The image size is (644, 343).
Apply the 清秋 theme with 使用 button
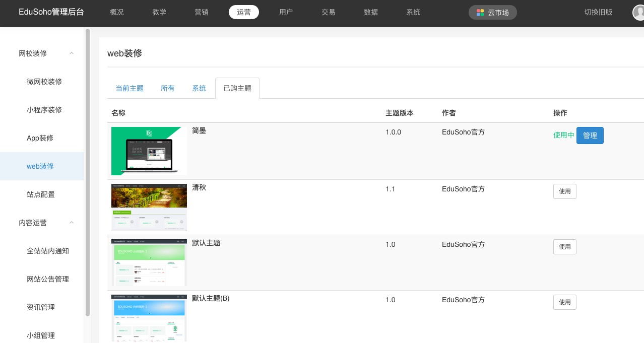[x=564, y=191]
